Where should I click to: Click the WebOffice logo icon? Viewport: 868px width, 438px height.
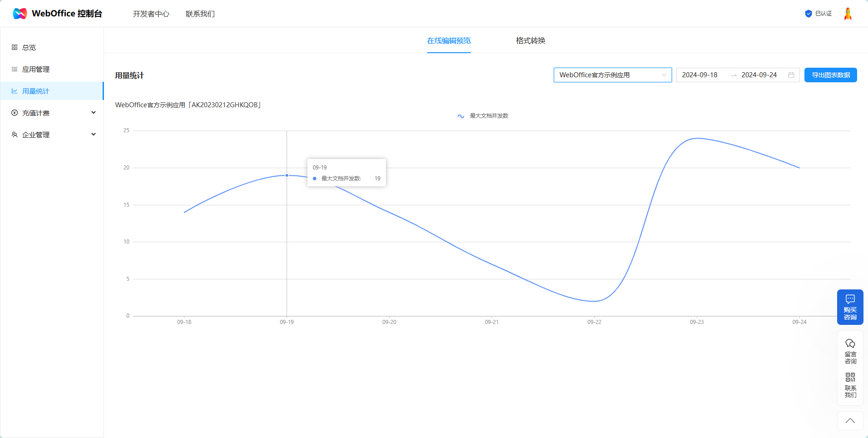point(20,14)
